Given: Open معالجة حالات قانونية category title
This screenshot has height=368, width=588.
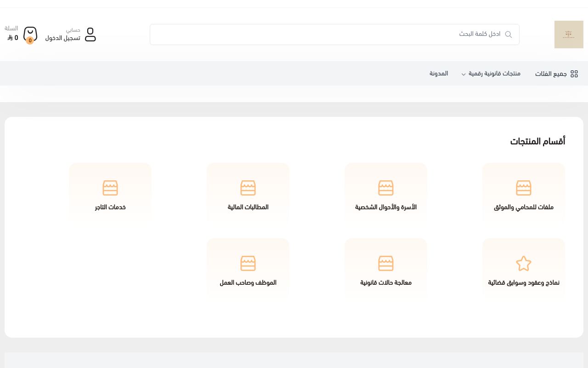Looking at the screenshot, I should coord(386,283).
